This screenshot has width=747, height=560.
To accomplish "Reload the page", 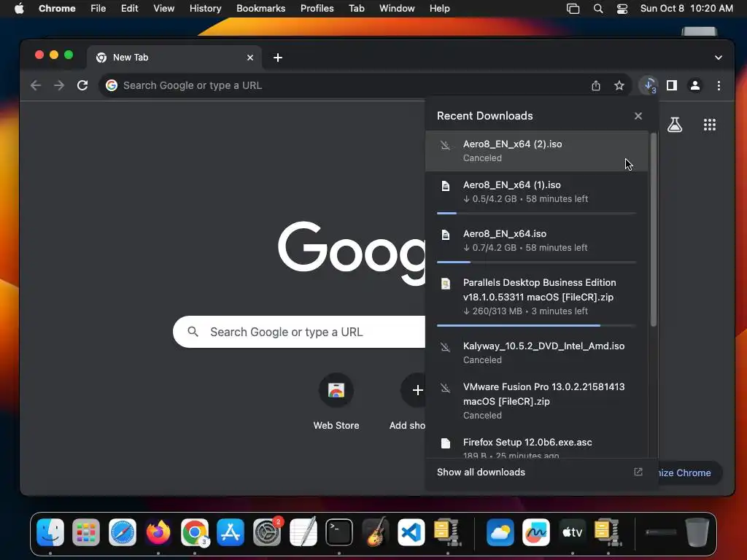I will coord(82,85).
